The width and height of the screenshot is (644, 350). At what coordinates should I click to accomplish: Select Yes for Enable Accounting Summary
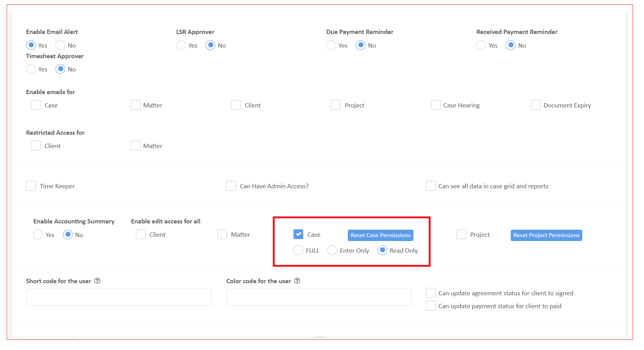tap(38, 235)
